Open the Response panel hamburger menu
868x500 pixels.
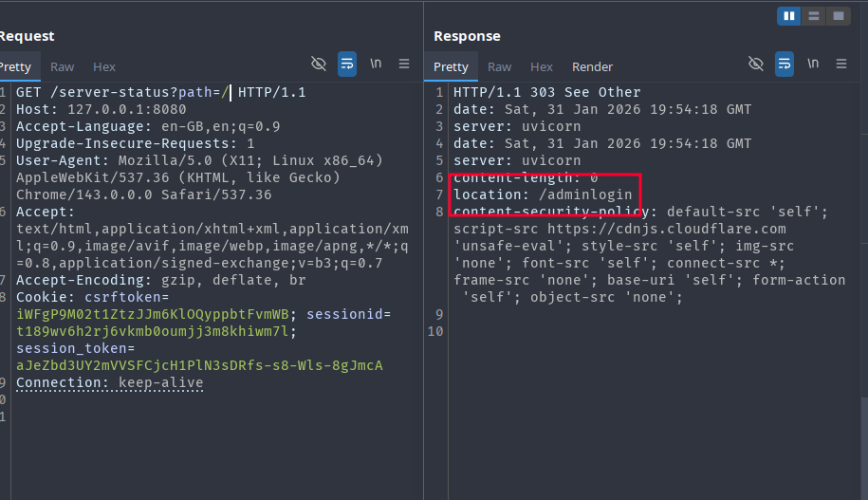point(841,64)
